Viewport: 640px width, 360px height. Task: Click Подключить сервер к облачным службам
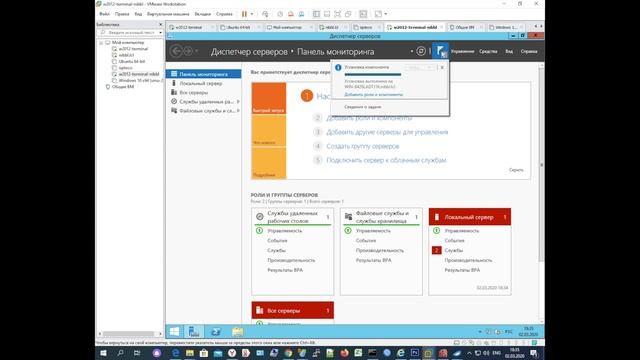(x=386, y=160)
